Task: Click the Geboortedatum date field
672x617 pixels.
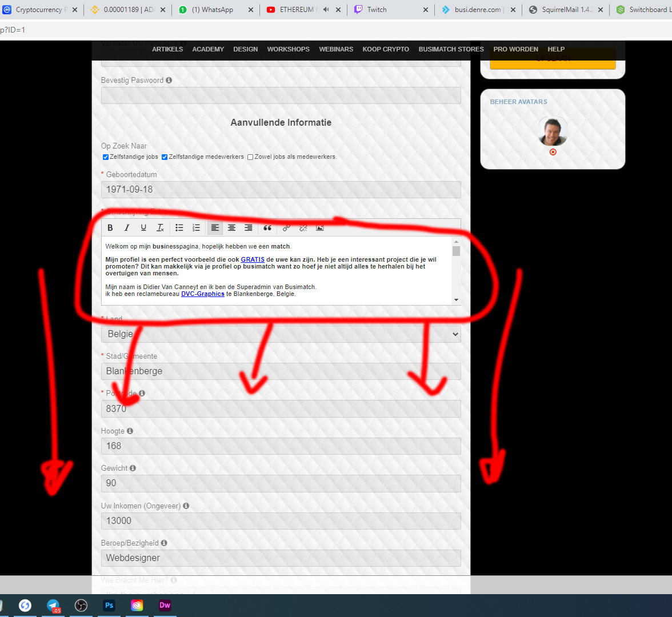Action: point(281,190)
